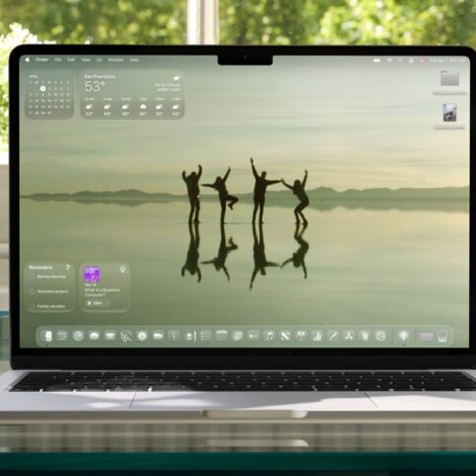Complete the Family vacation reminder

[32, 306]
